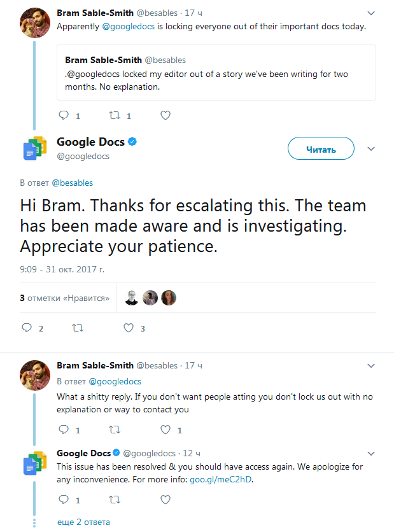
Task: Retweet Google Docs' 'issue has been resolved' tweet
Action: (115, 500)
